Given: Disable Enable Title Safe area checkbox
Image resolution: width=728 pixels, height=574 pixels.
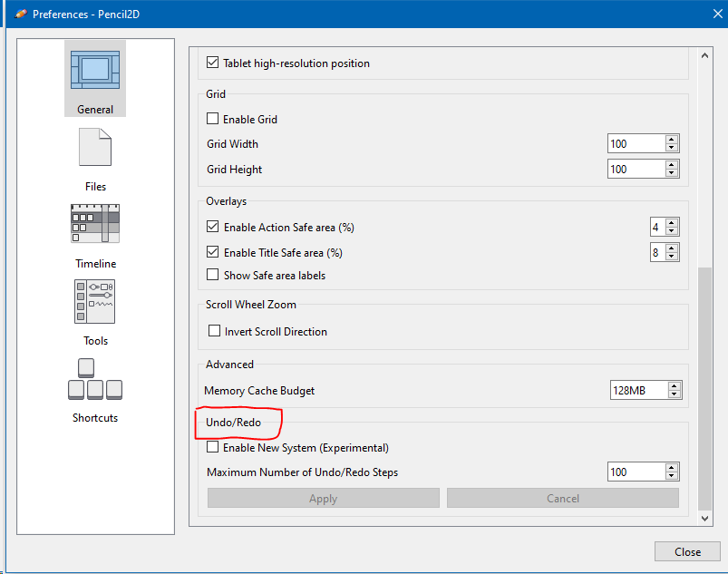Looking at the screenshot, I should pos(213,252).
